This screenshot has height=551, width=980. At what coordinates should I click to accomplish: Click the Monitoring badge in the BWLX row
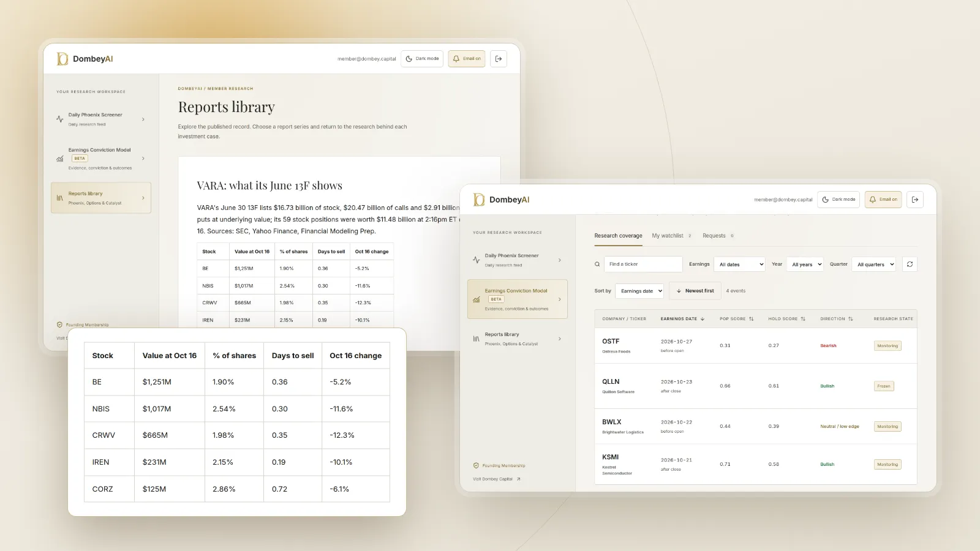click(x=888, y=427)
